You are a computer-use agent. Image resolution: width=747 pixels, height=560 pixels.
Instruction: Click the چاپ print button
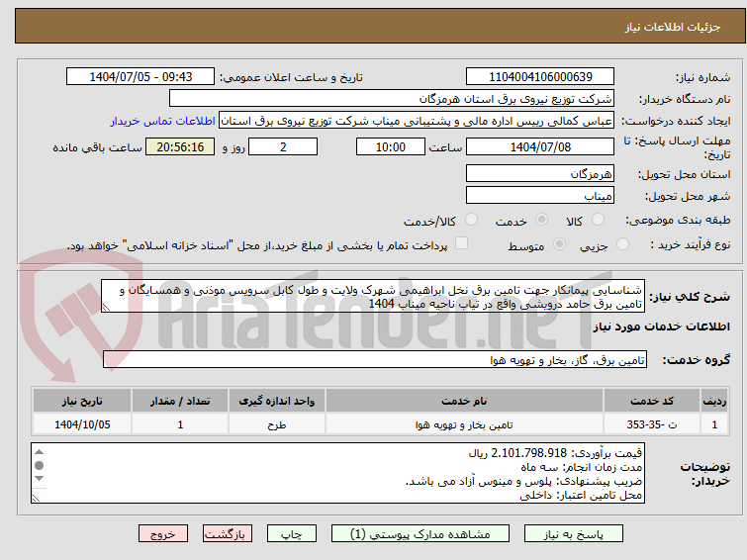pyautogui.click(x=292, y=534)
